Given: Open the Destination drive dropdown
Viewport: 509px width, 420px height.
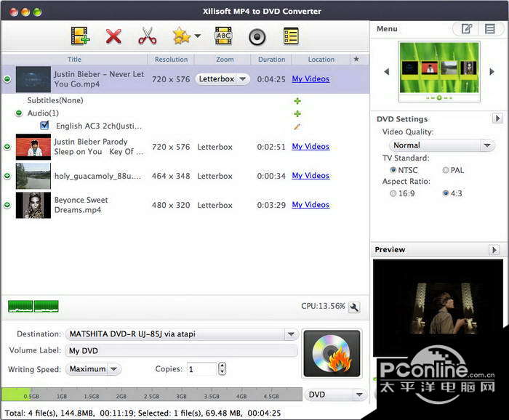Looking at the screenshot, I should click(x=182, y=334).
